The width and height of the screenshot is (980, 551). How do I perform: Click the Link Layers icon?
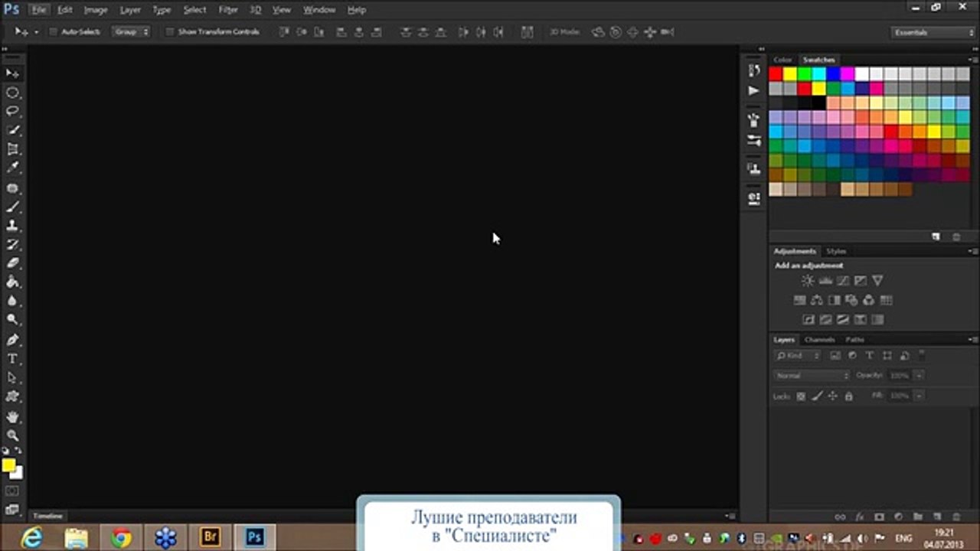click(840, 517)
